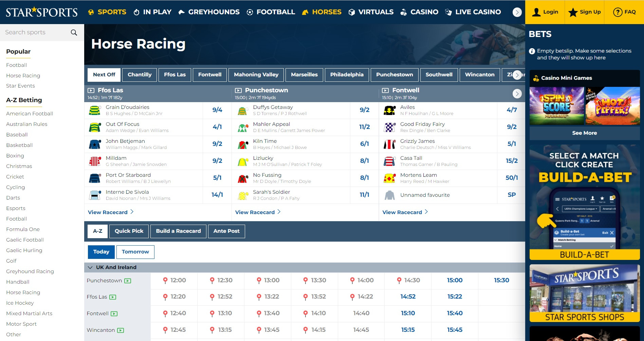Open Build a Racecard
644x341 pixels.
click(x=178, y=231)
